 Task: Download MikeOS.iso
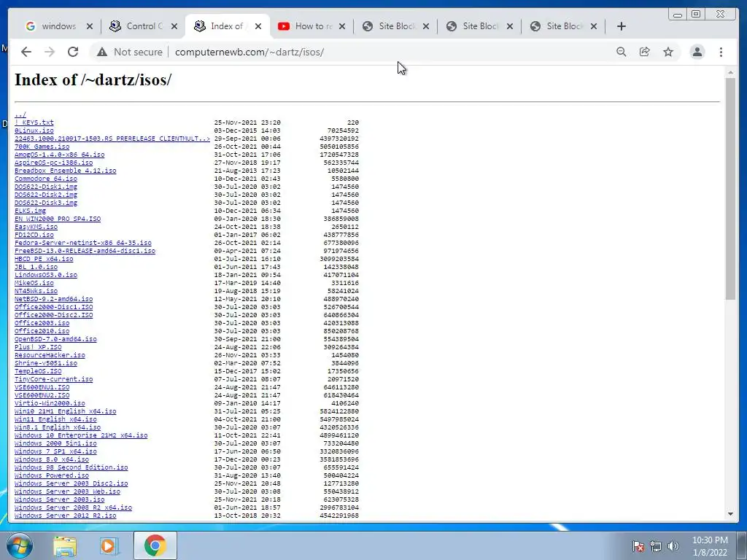[x=34, y=283]
